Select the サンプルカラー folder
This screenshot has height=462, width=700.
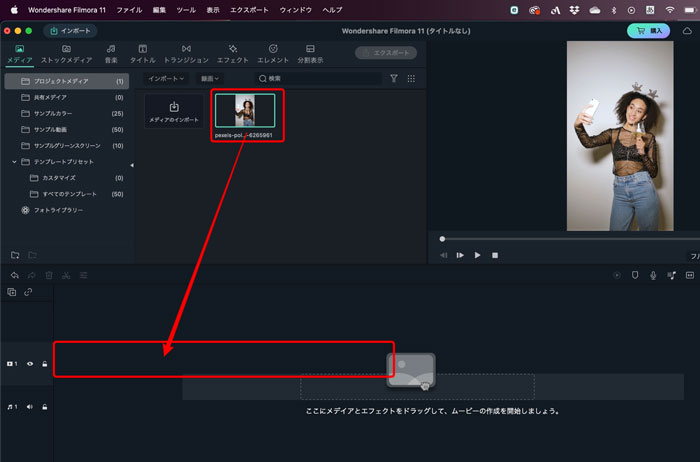point(67,113)
